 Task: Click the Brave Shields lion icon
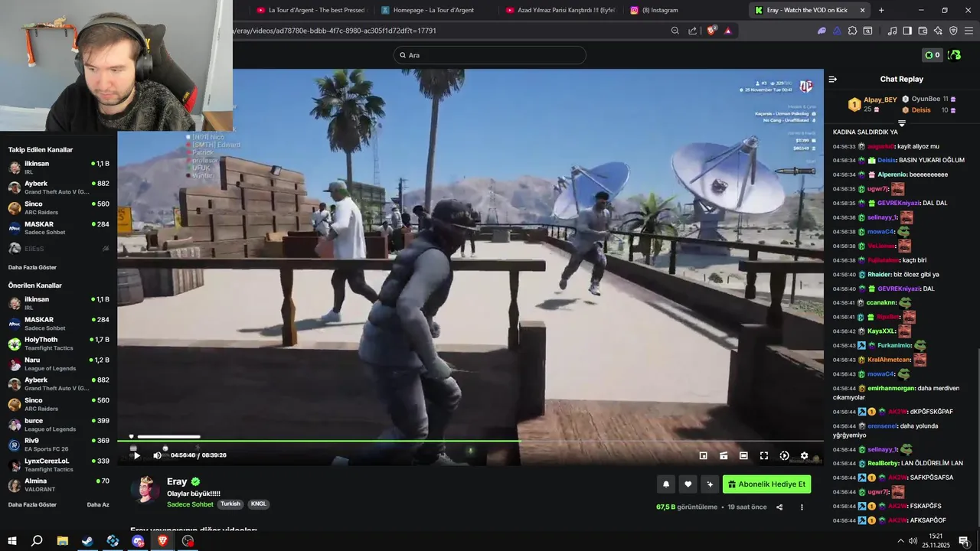click(711, 31)
